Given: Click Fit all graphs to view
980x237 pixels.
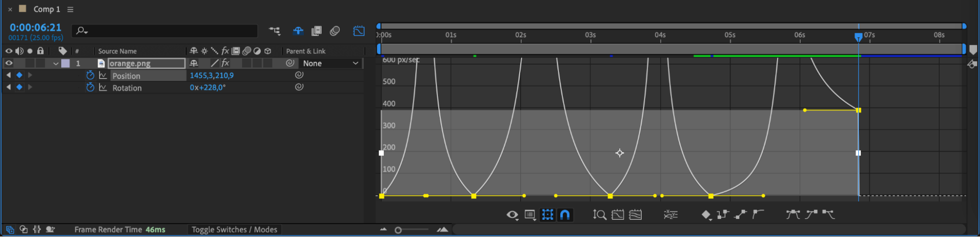Looking at the screenshot, I should [635, 214].
